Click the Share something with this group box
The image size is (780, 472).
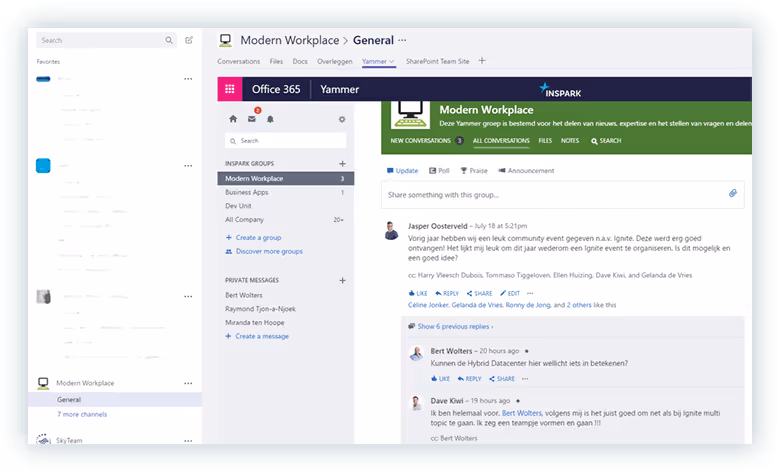(x=563, y=194)
